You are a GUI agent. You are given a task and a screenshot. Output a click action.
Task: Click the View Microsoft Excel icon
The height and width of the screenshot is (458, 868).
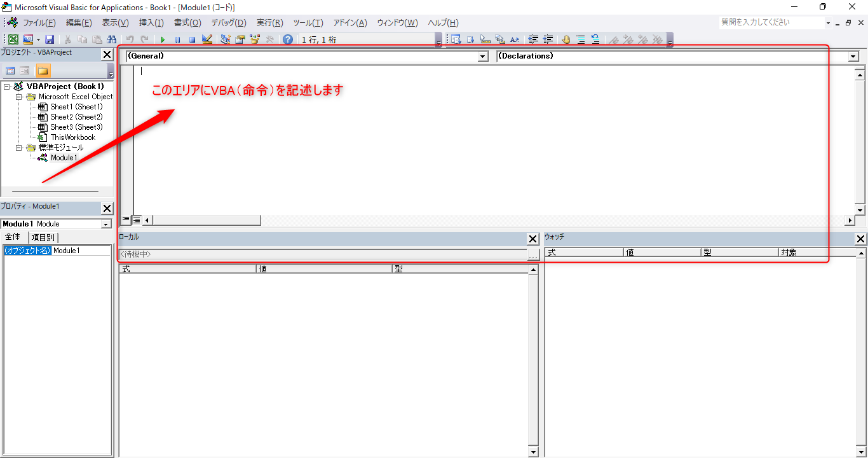pyautogui.click(x=13, y=39)
